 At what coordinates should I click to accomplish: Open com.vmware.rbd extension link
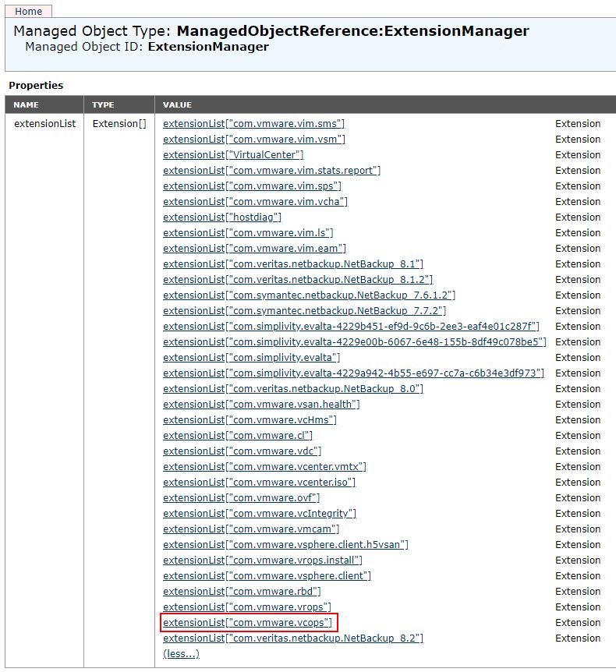(x=242, y=592)
